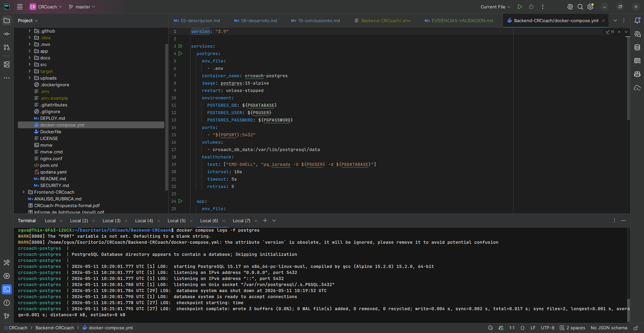Viewport: 644px width, 333px height.
Task: Expand the docs folder
Action: point(30,58)
